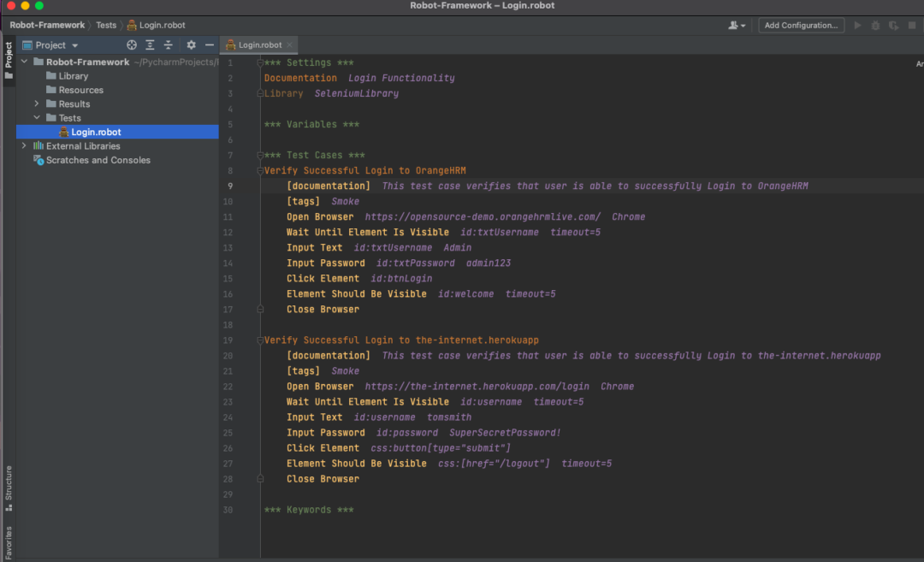924x562 pixels.
Task: Select opened file with the crosshair icon
Action: click(132, 44)
